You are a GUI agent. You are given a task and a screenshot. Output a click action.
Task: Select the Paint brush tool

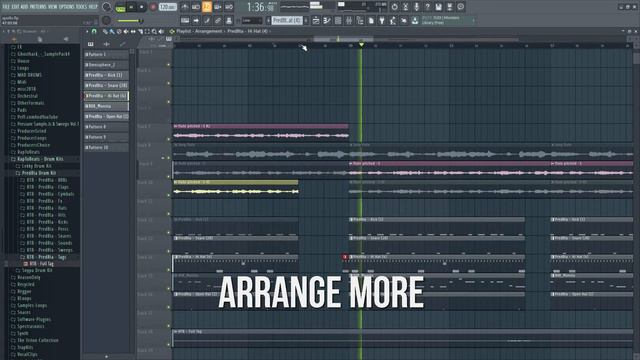point(112,31)
